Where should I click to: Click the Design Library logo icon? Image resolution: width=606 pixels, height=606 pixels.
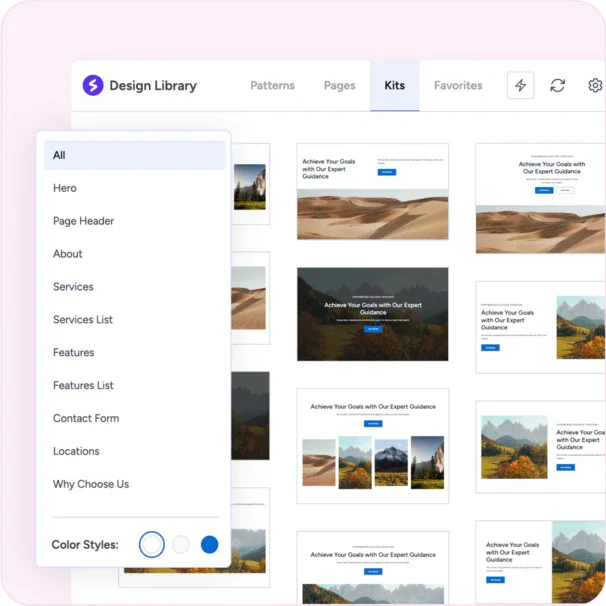[x=93, y=86]
